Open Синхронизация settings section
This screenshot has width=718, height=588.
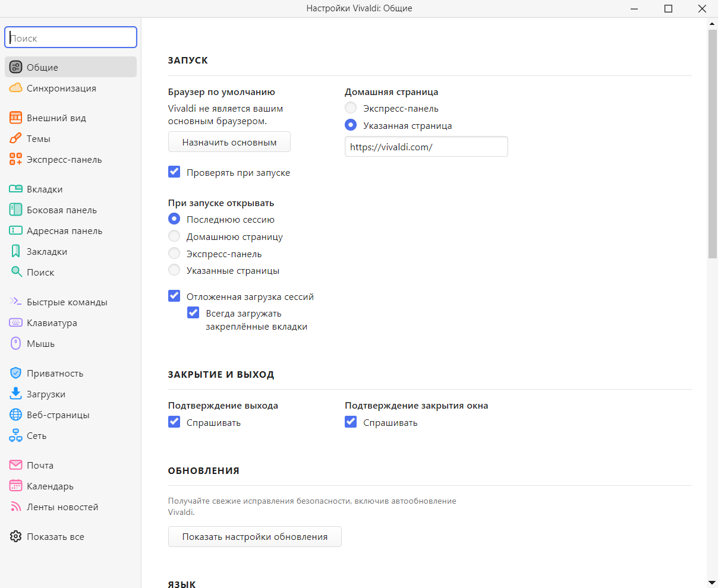click(61, 88)
